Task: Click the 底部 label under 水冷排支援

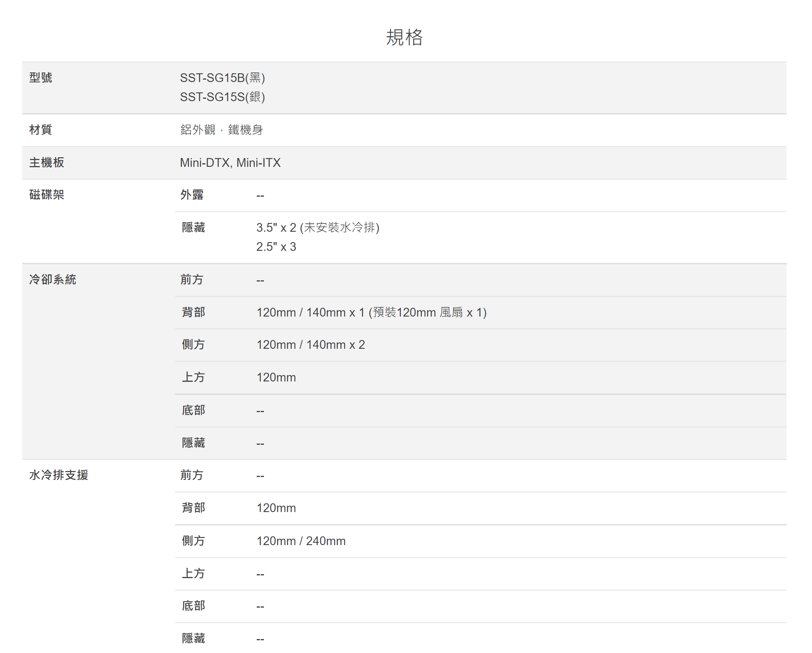Action: 193,606
